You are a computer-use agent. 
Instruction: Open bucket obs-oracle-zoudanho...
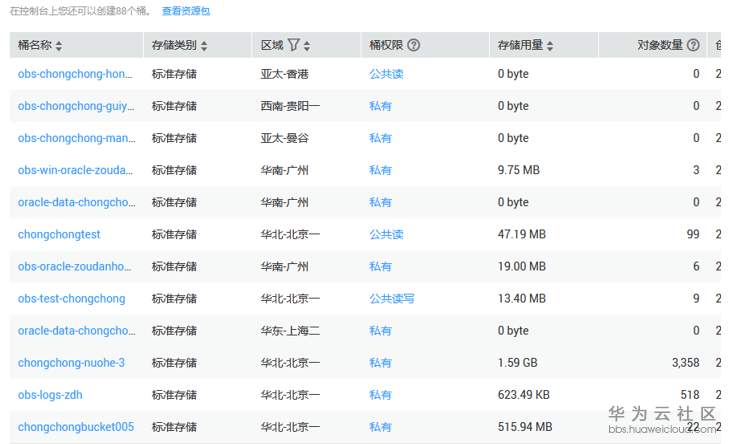(74, 267)
